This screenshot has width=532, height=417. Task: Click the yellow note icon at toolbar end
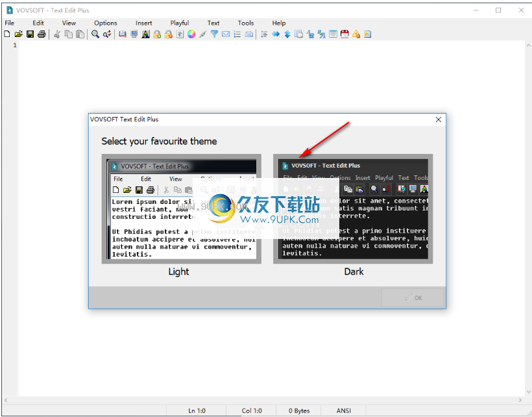367,34
